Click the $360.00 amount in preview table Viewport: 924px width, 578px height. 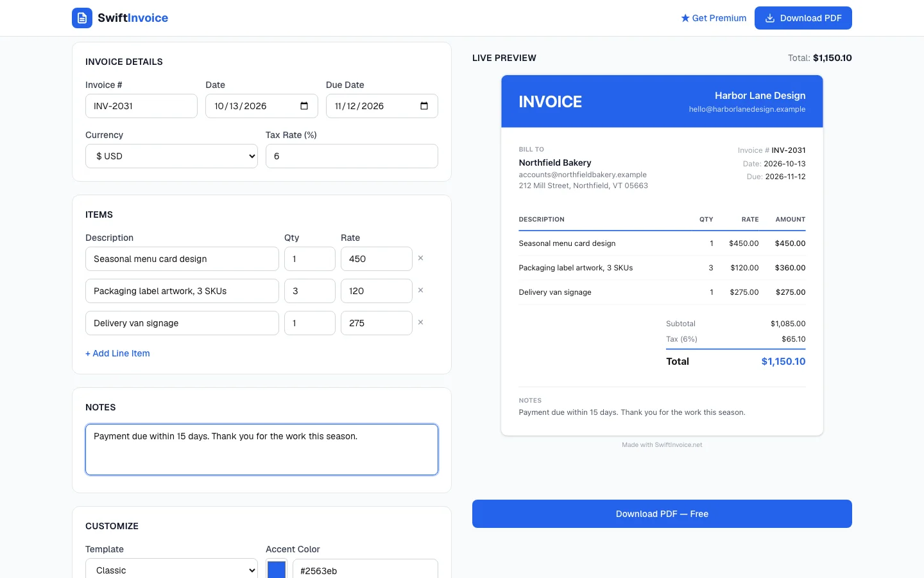[790, 268]
